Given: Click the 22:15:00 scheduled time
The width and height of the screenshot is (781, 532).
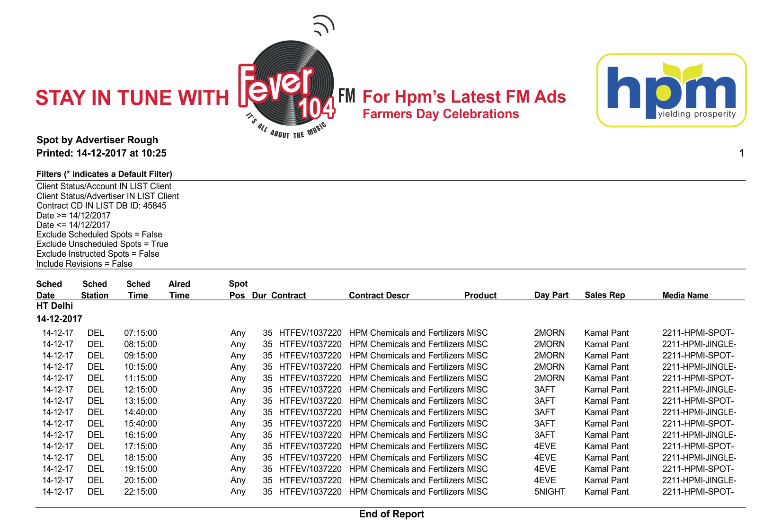Looking at the screenshot, I should 141,492.
